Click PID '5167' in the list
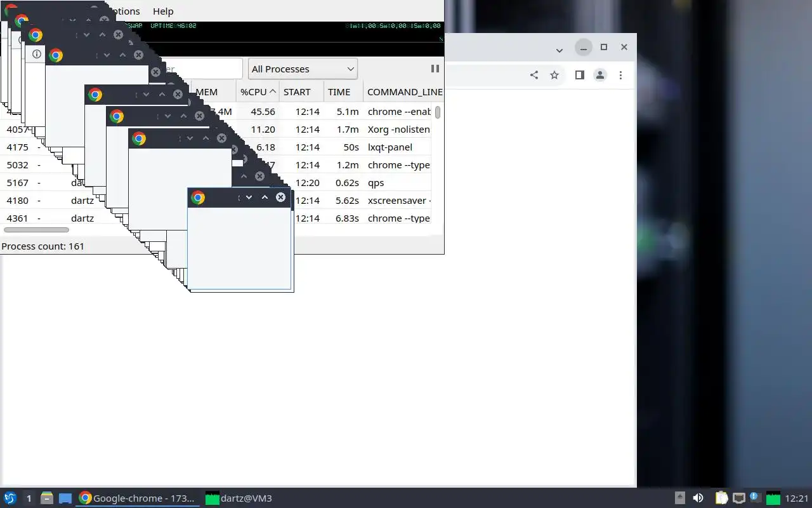Image resolution: width=812 pixels, height=508 pixels. 17,183
